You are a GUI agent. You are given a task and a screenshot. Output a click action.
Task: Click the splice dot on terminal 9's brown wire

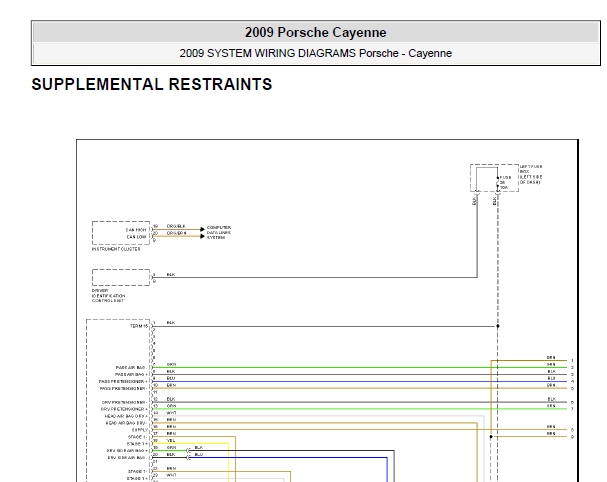pyautogui.click(x=491, y=437)
